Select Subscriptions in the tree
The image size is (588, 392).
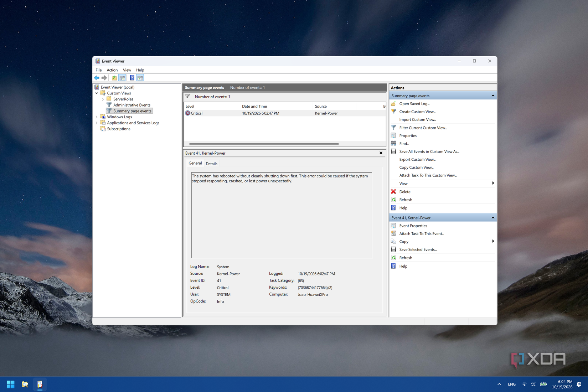coord(119,129)
